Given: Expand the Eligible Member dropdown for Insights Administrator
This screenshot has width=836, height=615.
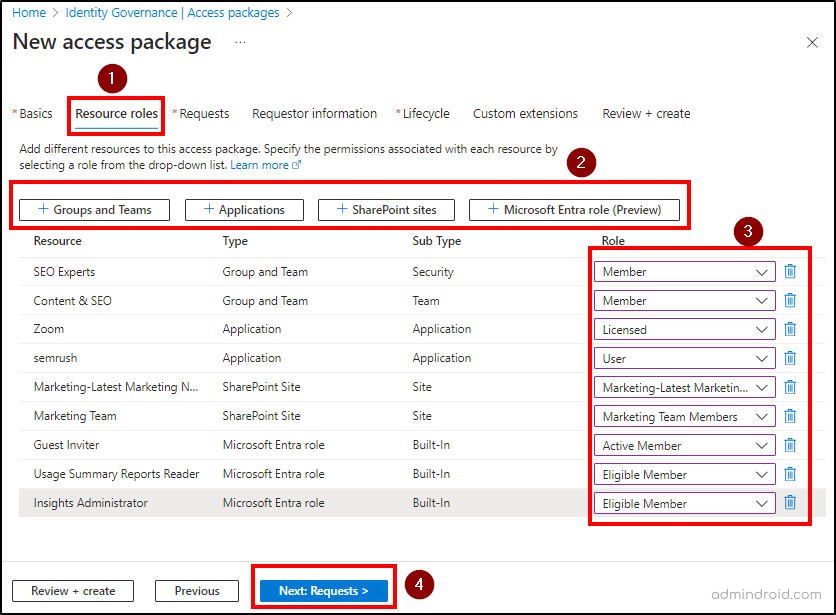Looking at the screenshot, I should coord(684,503).
